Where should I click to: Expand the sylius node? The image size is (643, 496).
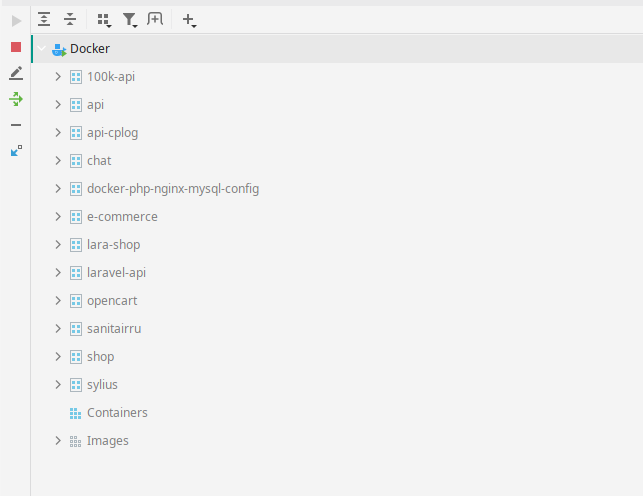58,385
